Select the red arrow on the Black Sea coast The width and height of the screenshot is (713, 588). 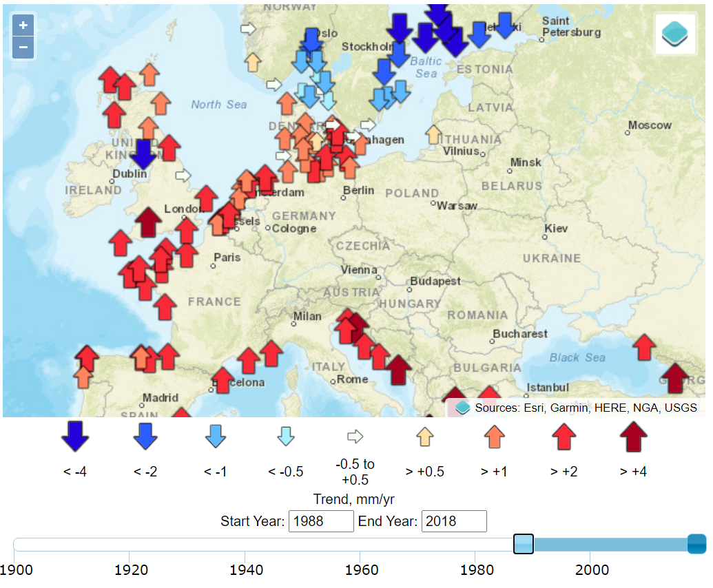click(x=644, y=347)
